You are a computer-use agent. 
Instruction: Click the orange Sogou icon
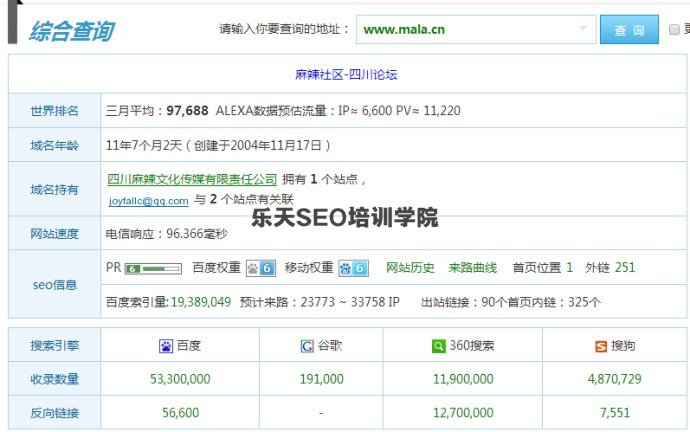point(601,347)
